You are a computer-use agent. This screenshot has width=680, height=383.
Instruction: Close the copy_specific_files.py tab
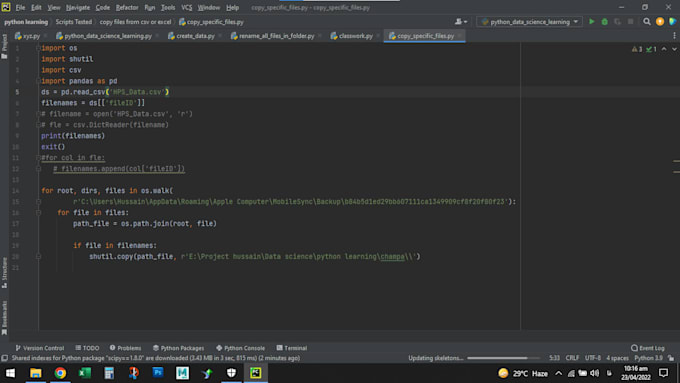[x=459, y=36]
